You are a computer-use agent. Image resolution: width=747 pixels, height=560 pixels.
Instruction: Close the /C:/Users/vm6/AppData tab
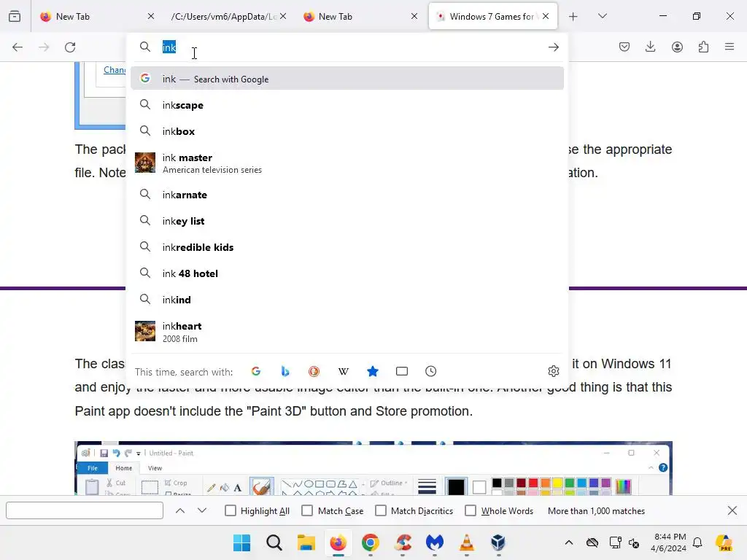(x=283, y=16)
